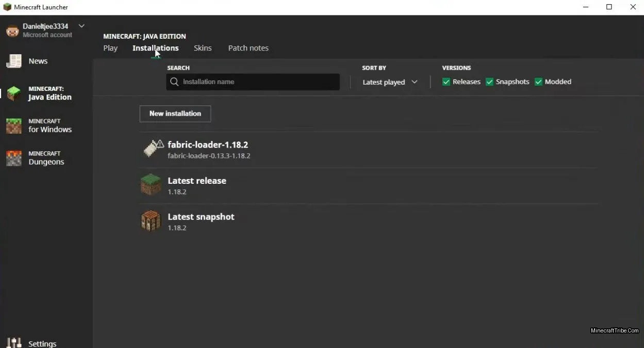The width and height of the screenshot is (644, 348).
Task: Select the Minecraft Dungeons icon
Action: pyautogui.click(x=14, y=159)
